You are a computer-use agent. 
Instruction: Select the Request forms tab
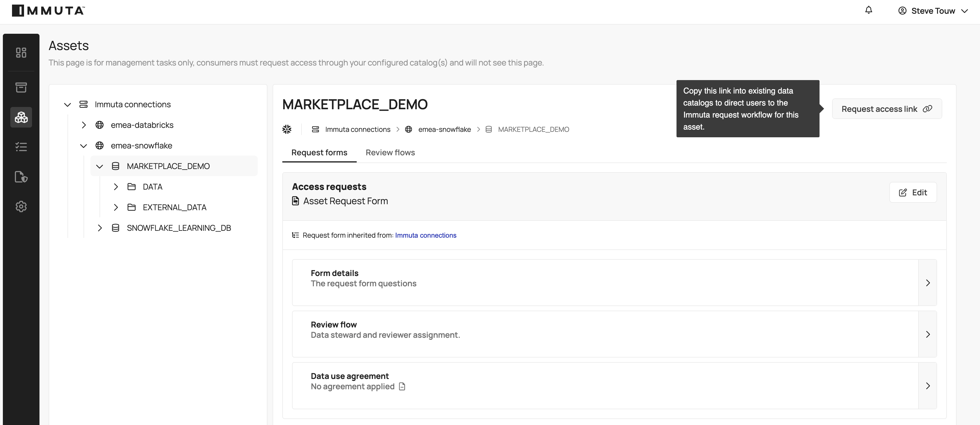coord(319,152)
